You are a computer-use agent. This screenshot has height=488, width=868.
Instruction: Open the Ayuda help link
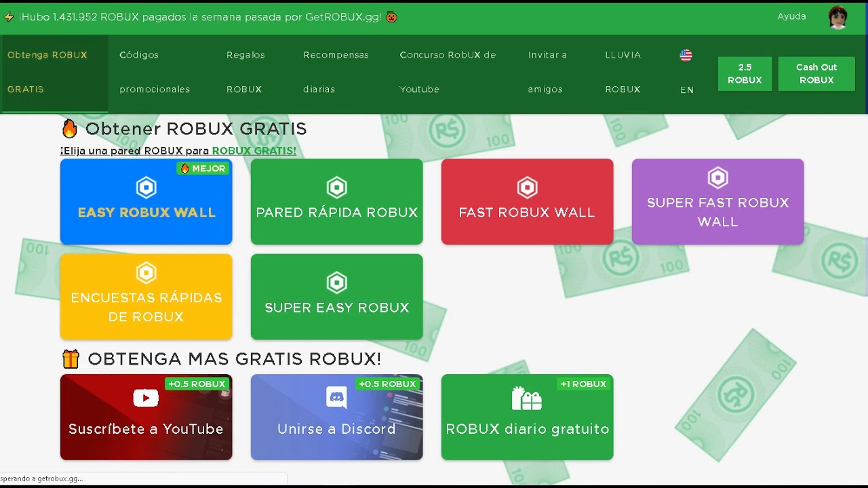pyautogui.click(x=791, y=16)
